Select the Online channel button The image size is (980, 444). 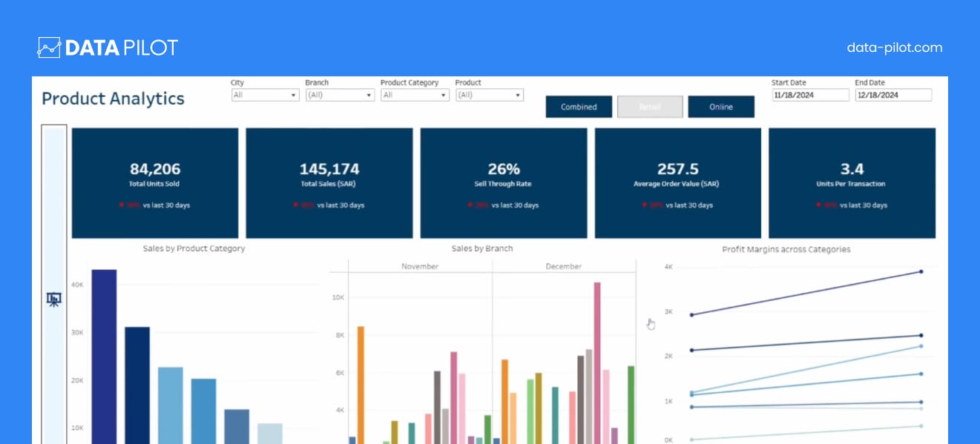(x=721, y=107)
